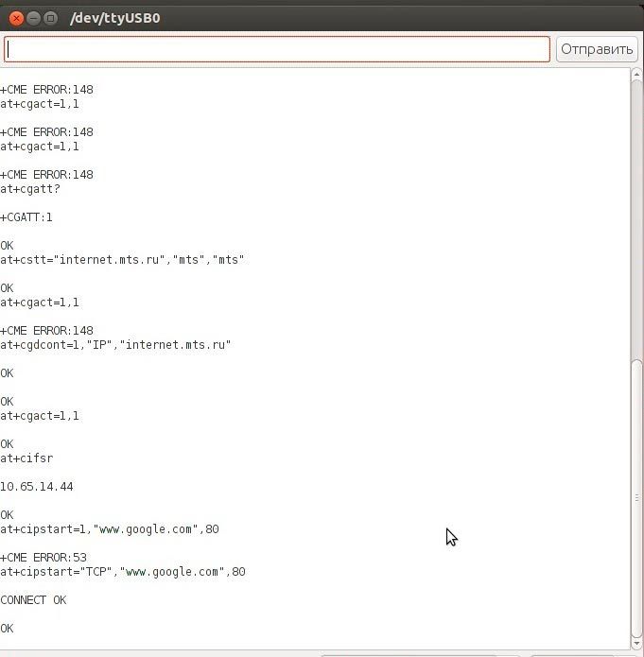The image size is (644, 657).
Task: Focus the command input text field
Action: click(x=277, y=49)
